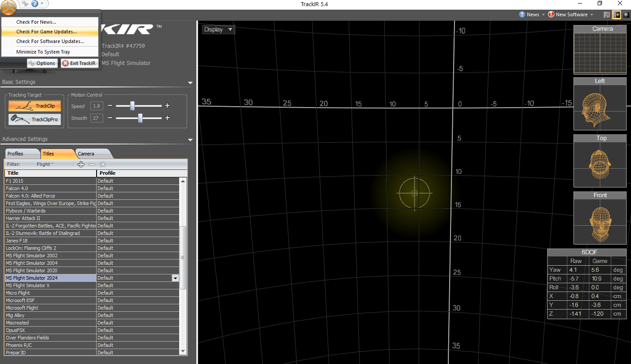Open the Display dropdown in tracking view
Screen dimensions: 631x364
(x=219, y=29)
